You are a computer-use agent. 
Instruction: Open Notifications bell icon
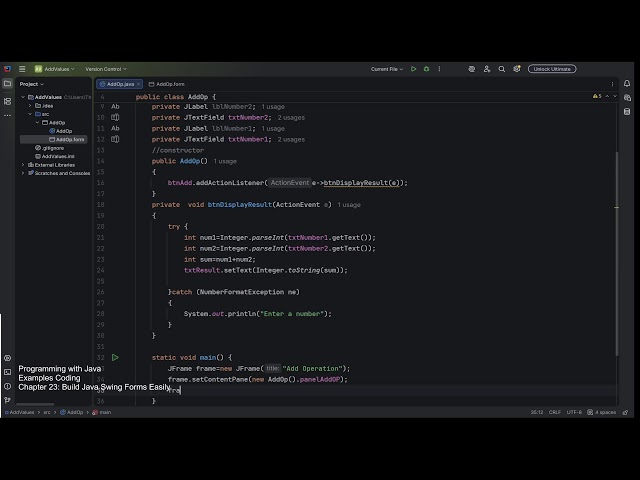click(627, 84)
